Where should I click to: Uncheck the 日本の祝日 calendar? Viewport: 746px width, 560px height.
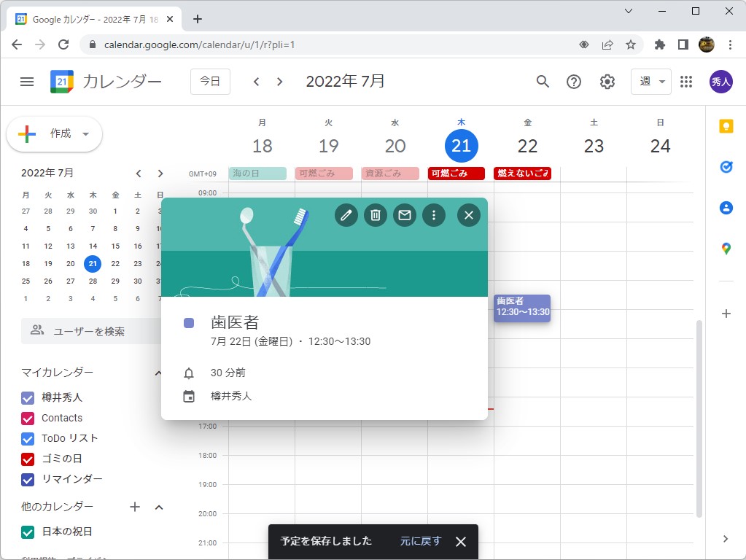(27, 532)
